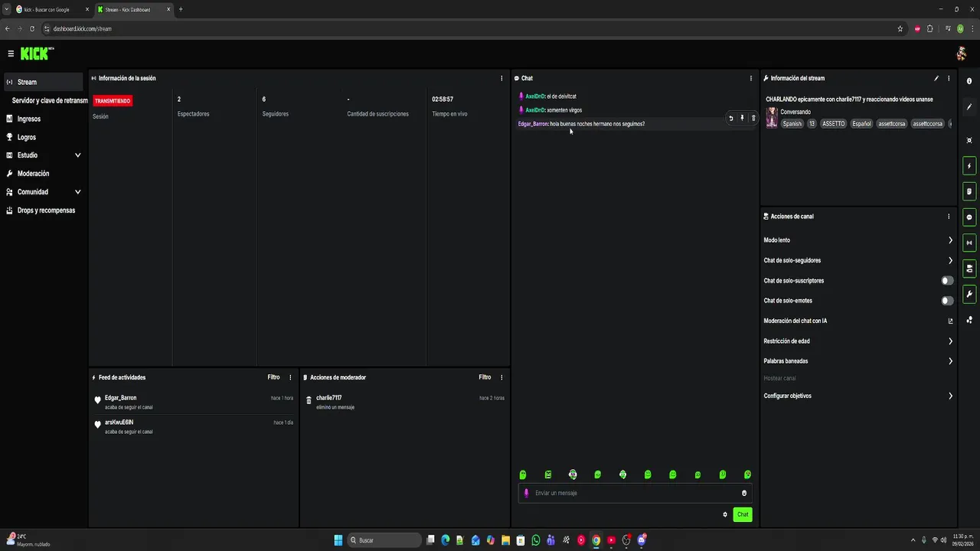
Task: Click the chat bubble icon in the right rail
Action: (969, 217)
